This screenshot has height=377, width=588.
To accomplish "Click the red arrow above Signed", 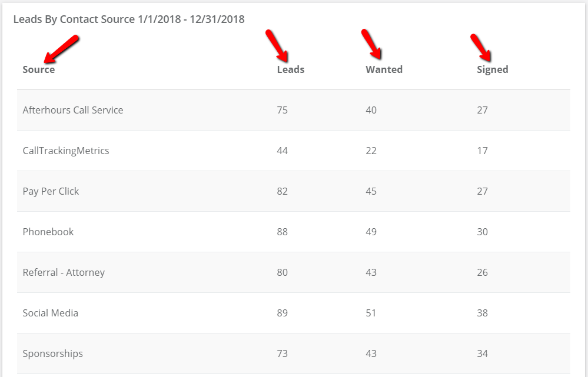I will [481, 48].
